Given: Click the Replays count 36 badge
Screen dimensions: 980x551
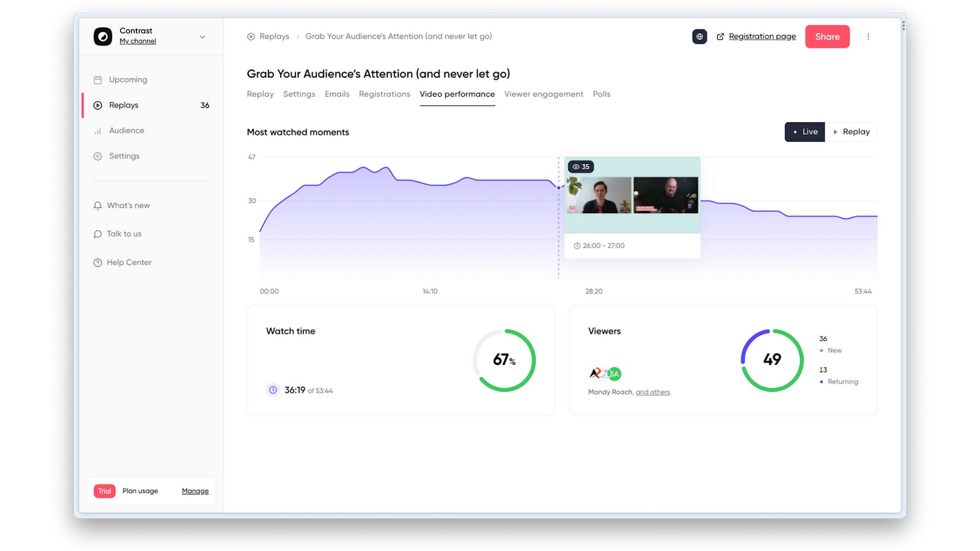Looking at the screenshot, I should 205,105.
